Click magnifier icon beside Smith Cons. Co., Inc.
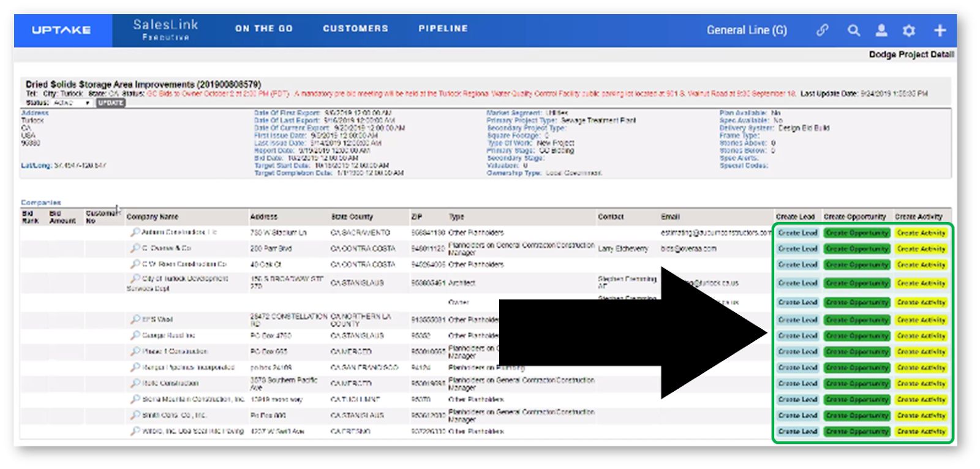The height and width of the screenshot is (469, 980). [135, 415]
